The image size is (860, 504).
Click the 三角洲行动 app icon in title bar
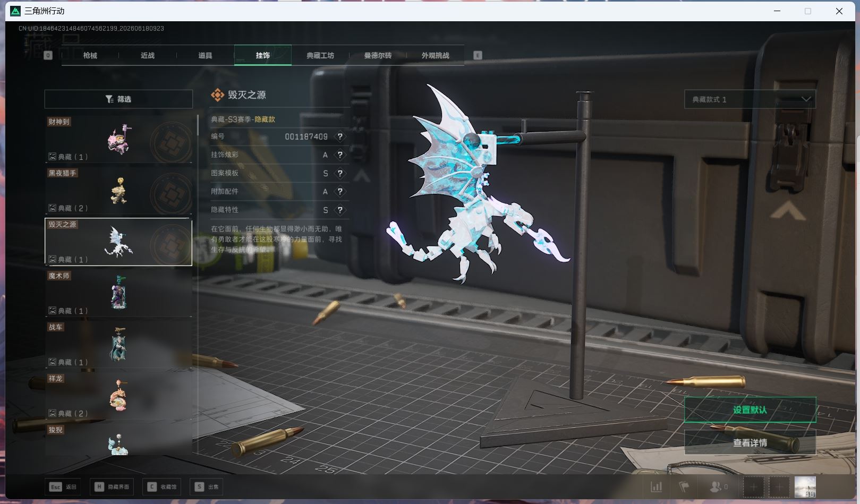(x=15, y=11)
